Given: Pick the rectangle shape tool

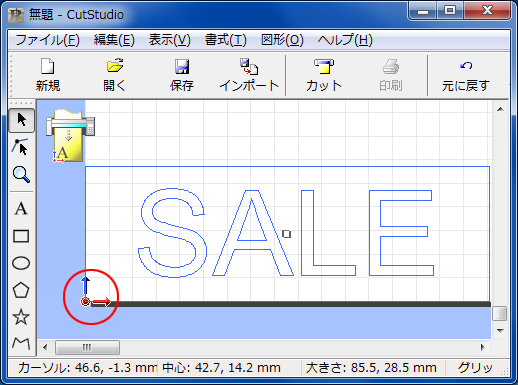Looking at the screenshot, I should [21, 236].
